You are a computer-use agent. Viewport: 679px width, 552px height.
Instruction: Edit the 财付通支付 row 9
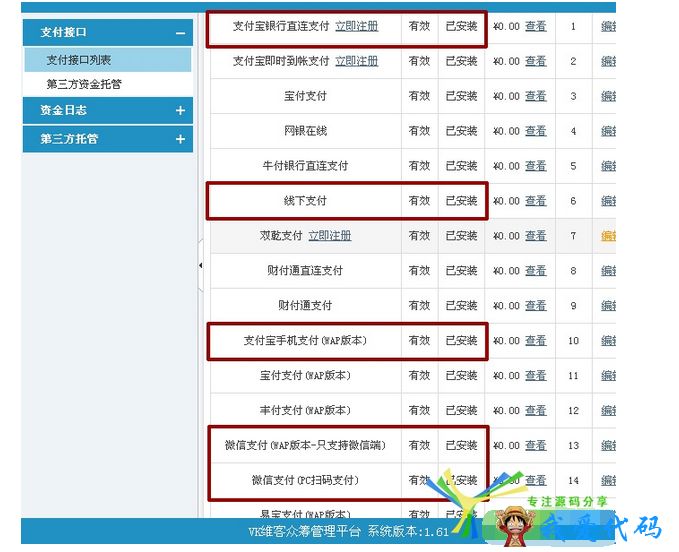pyautogui.click(x=608, y=306)
